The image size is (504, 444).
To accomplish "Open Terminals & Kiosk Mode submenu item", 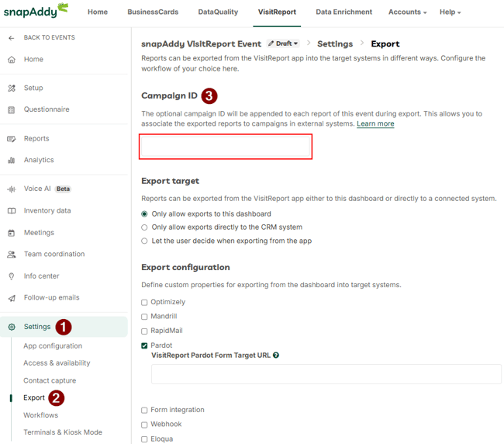I will [63, 432].
